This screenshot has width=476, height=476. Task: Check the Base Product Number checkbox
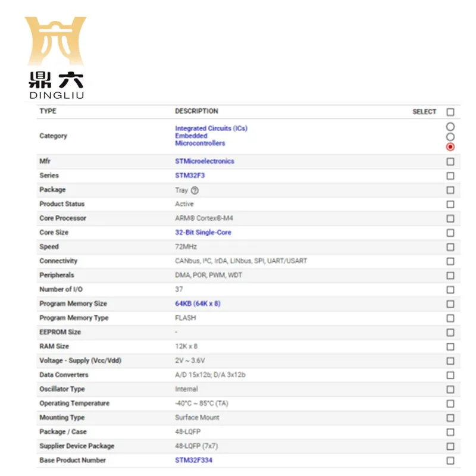point(450,461)
